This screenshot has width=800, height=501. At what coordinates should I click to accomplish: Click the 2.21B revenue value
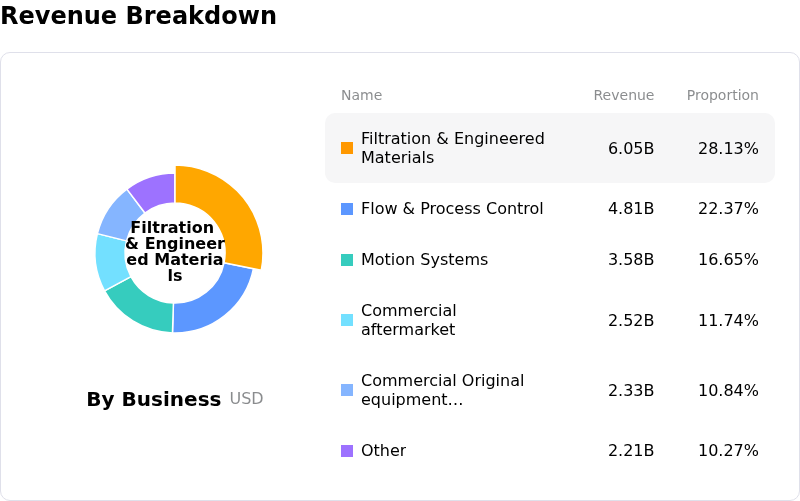coord(631,450)
